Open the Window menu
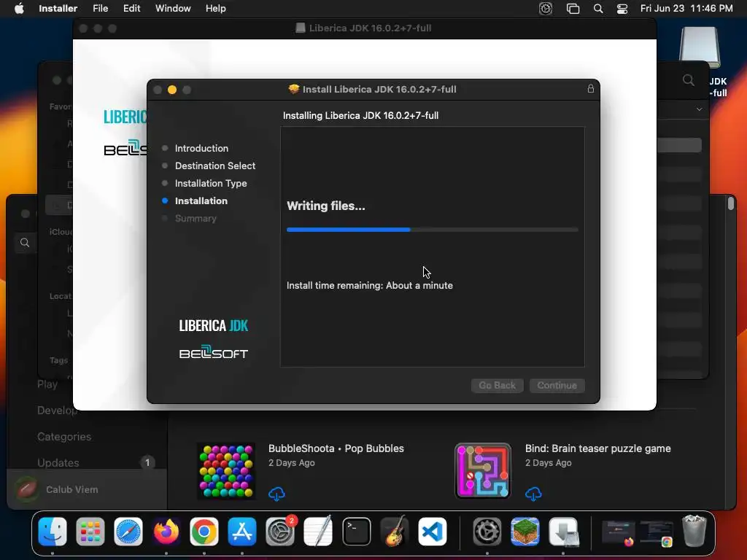Viewport: 747px width, 560px height. tap(173, 8)
